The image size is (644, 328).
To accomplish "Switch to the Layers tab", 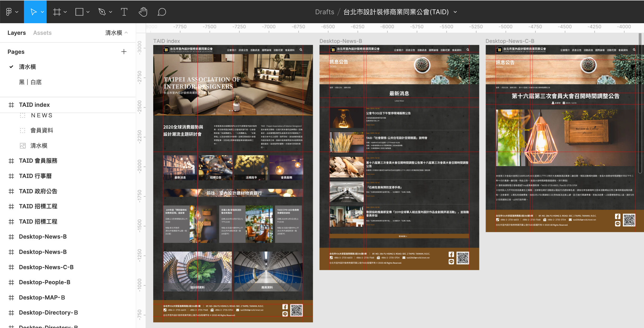I will pyautogui.click(x=17, y=33).
